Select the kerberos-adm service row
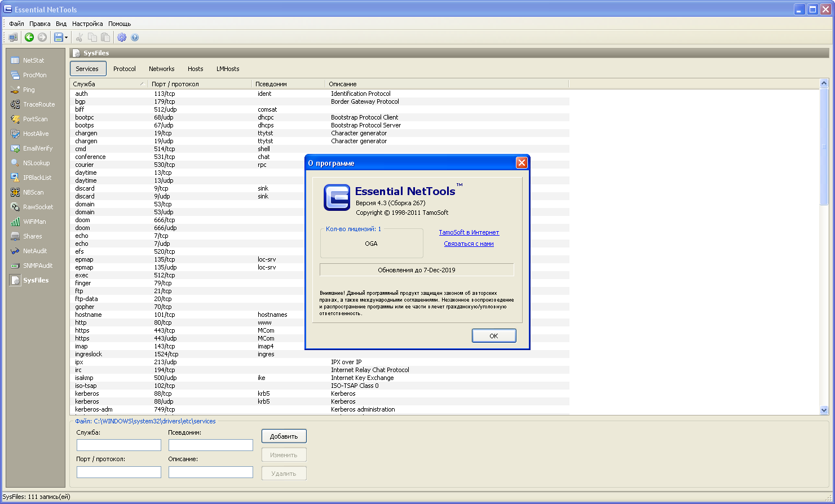 320,409
